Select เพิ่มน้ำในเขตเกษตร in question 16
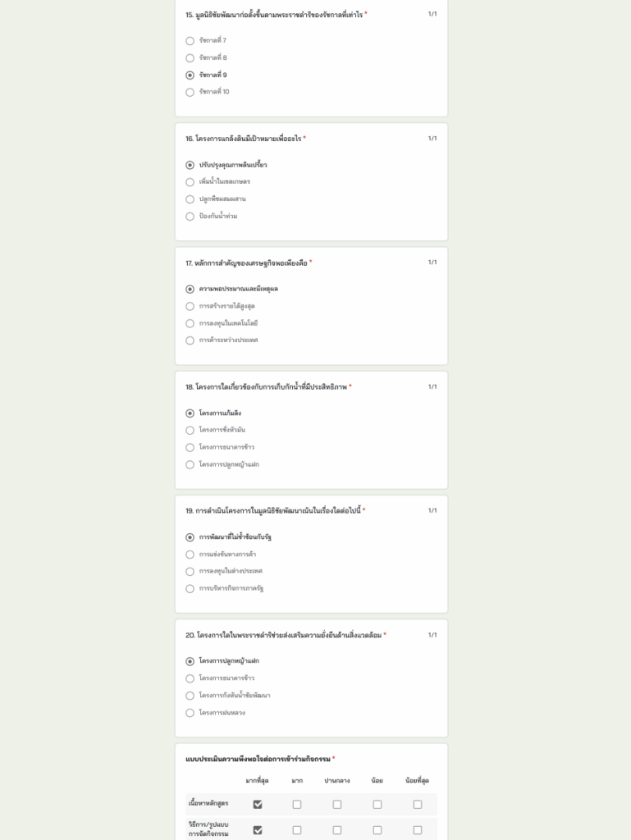The width and height of the screenshot is (631, 840). 190,182
